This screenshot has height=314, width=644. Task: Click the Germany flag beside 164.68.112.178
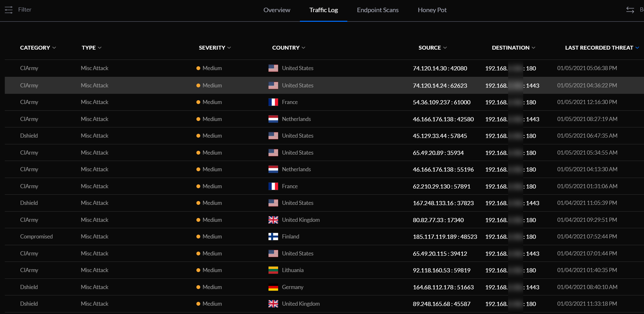pos(273,287)
